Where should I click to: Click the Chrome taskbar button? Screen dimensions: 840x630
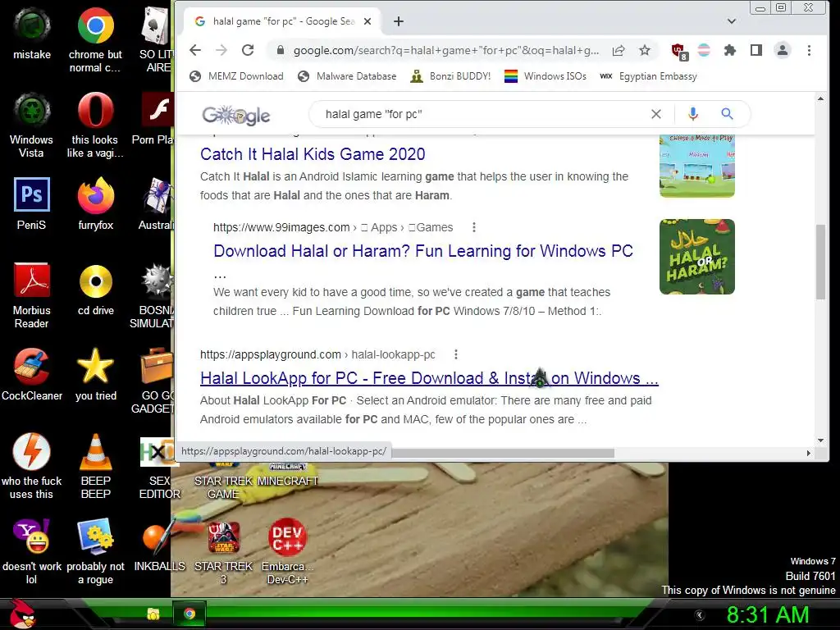[189, 614]
